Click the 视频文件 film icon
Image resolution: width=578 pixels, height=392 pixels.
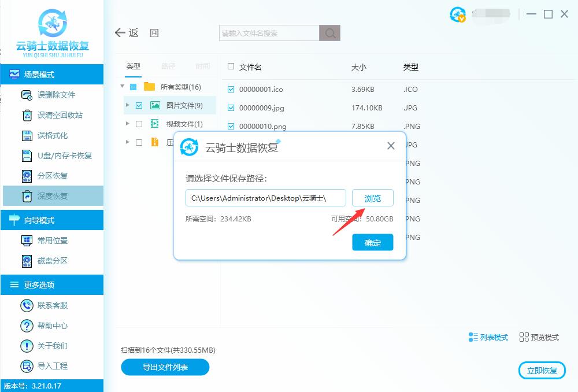click(155, 124)
